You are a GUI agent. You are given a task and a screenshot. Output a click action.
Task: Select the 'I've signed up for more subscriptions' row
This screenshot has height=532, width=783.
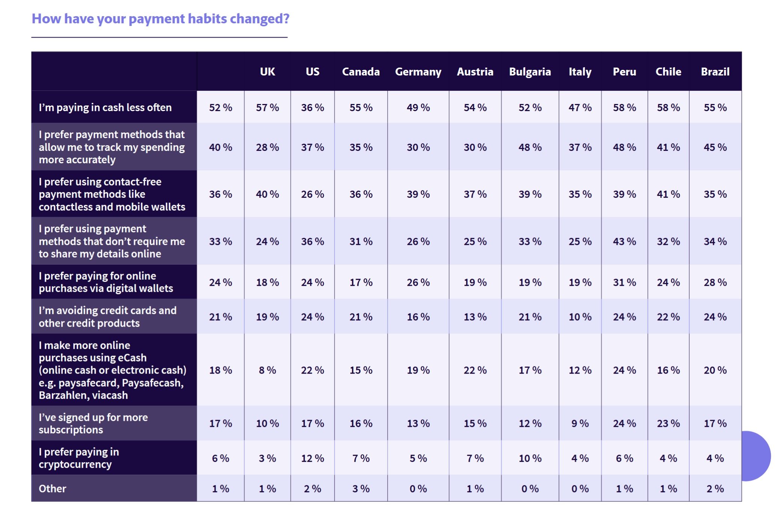click(386, 423)
